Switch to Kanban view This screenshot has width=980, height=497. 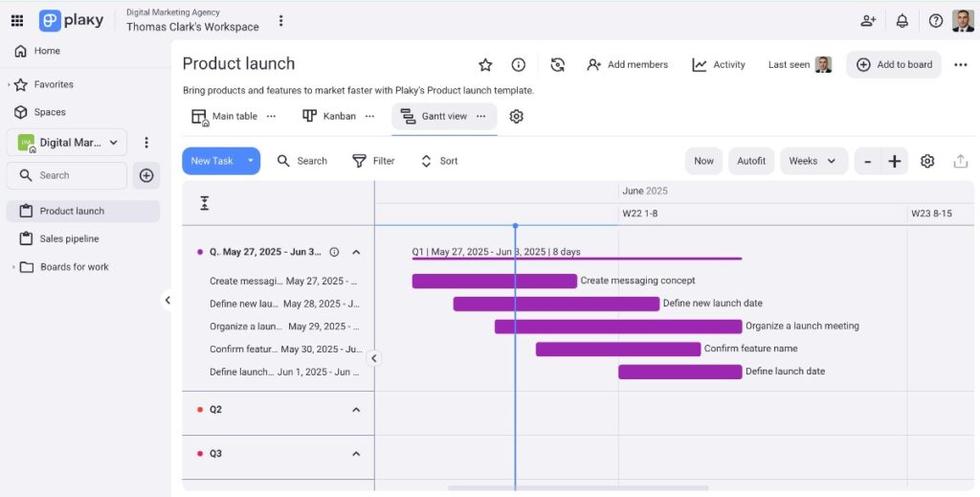pyautogui.click(x=329, y=116)
